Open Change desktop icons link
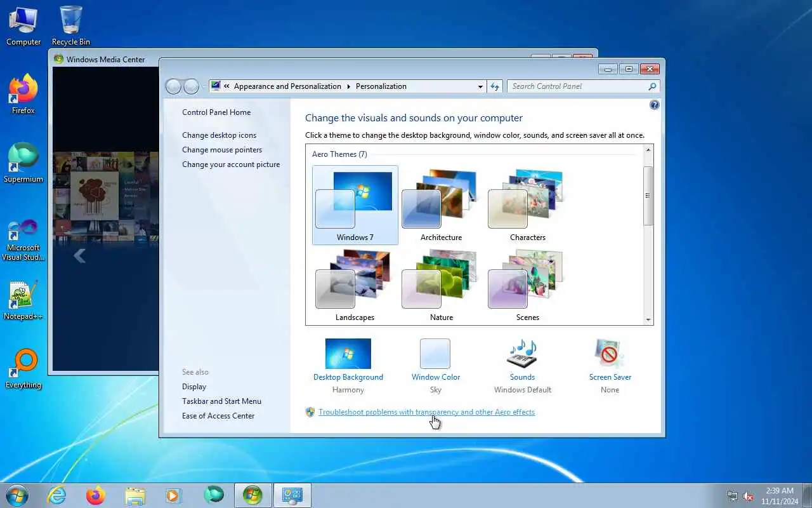Viewport: 812px width, 508px height. (x=219, y=135)
